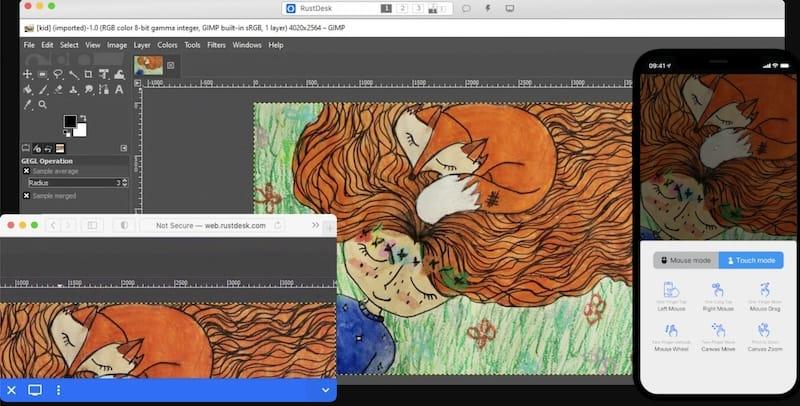Image resolution: width=800 pixels, height=406 pixels.
Task: Select the Eraser tool
Action: coord(58,90)
